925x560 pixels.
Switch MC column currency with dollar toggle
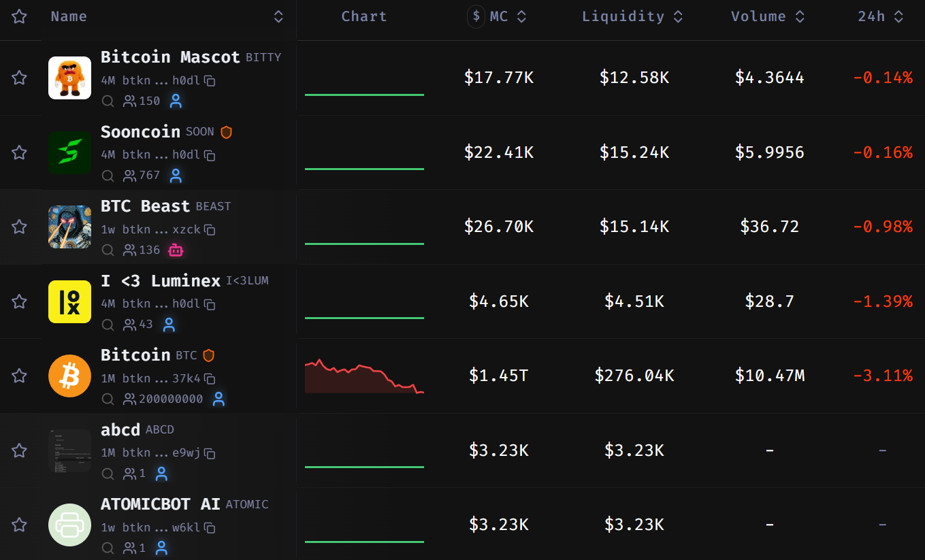(x=476, y=16)
